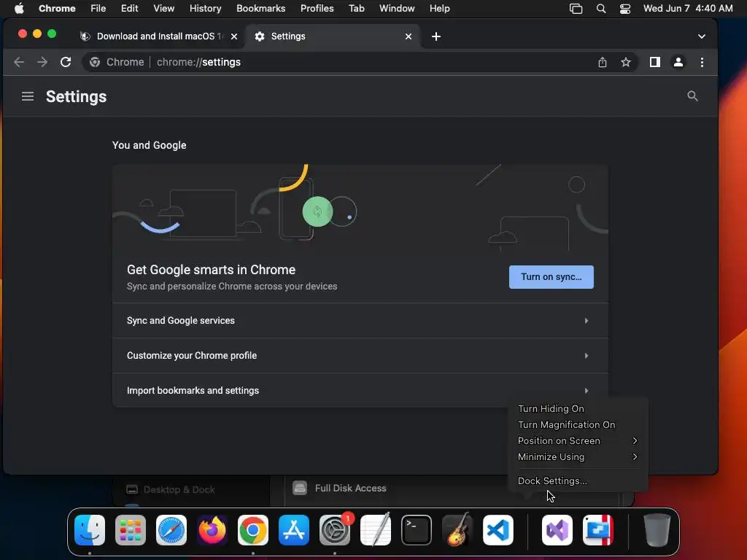Go back to the previous page
This screenshot has height=560, width=747.
19,62
